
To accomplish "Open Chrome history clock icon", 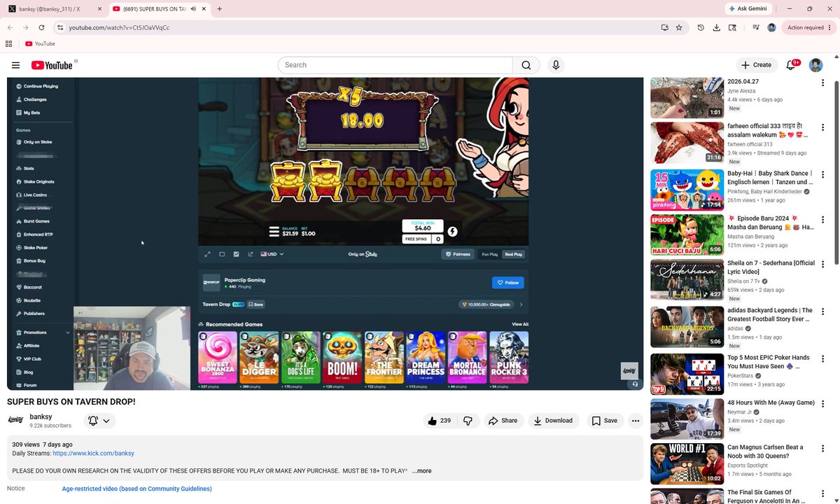I will coord(701,27).
